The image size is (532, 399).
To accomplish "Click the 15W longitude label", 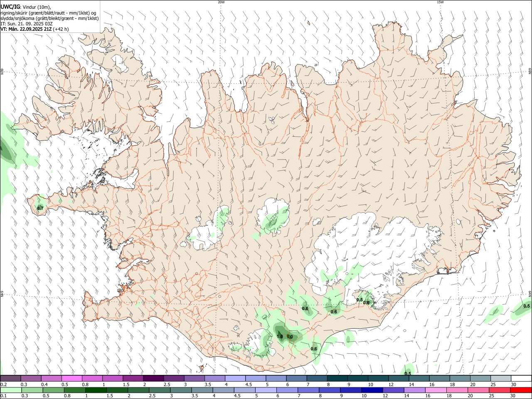I will pyautogui.click(x=440, y=2).
